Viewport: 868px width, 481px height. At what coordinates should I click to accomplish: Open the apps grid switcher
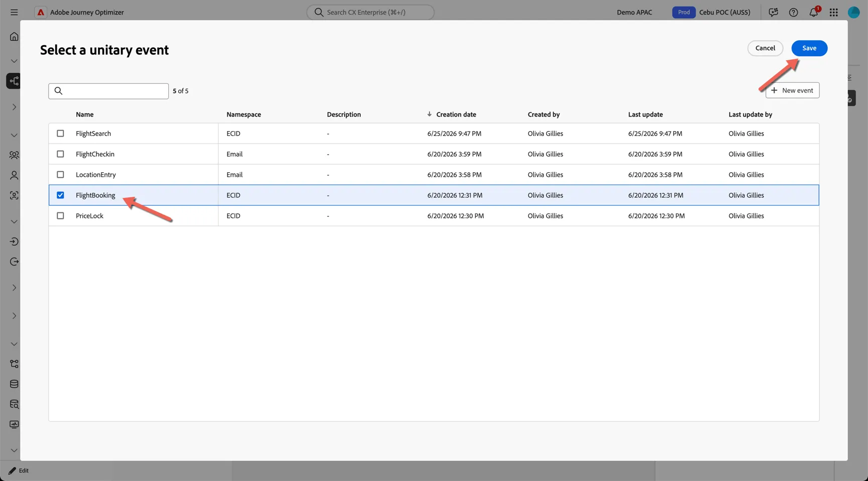tap(834, 12)
